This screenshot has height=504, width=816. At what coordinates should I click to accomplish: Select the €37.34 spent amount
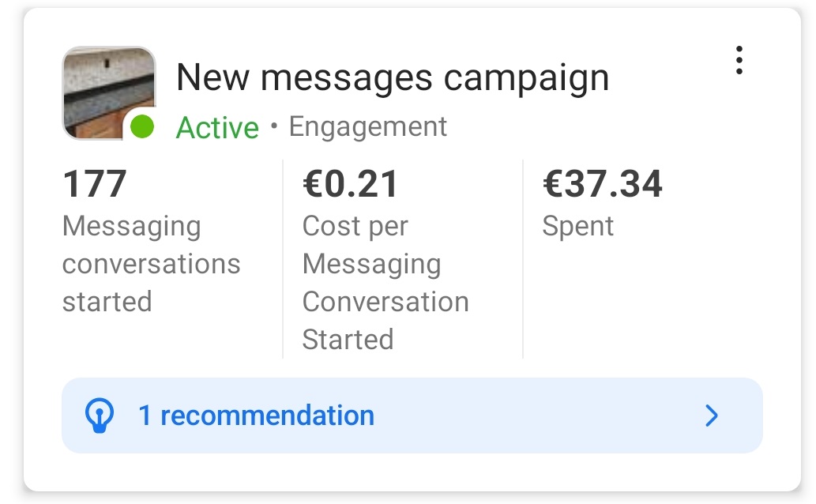[x=602, y=184]
